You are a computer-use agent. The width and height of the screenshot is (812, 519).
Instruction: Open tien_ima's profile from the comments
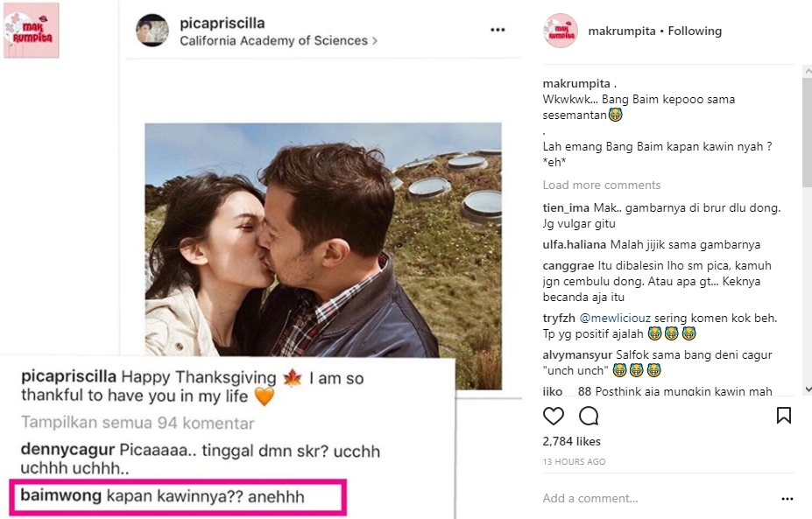(x=568, y=208)
